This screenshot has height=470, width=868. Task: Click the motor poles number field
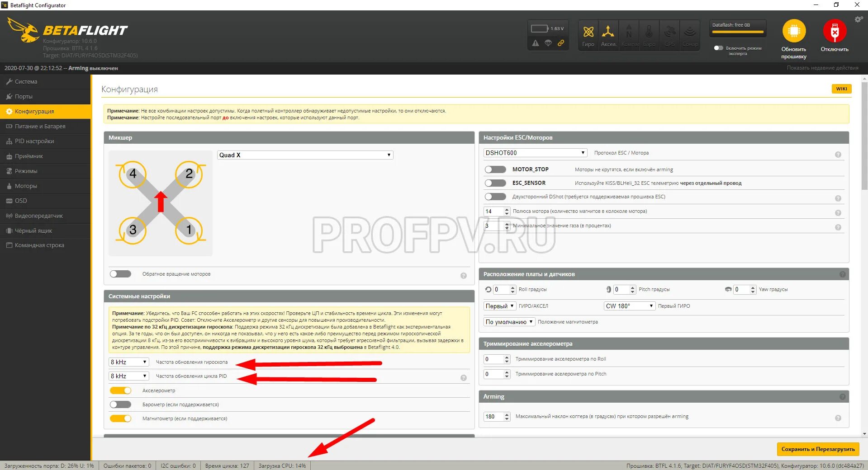[x=497, y=211]
